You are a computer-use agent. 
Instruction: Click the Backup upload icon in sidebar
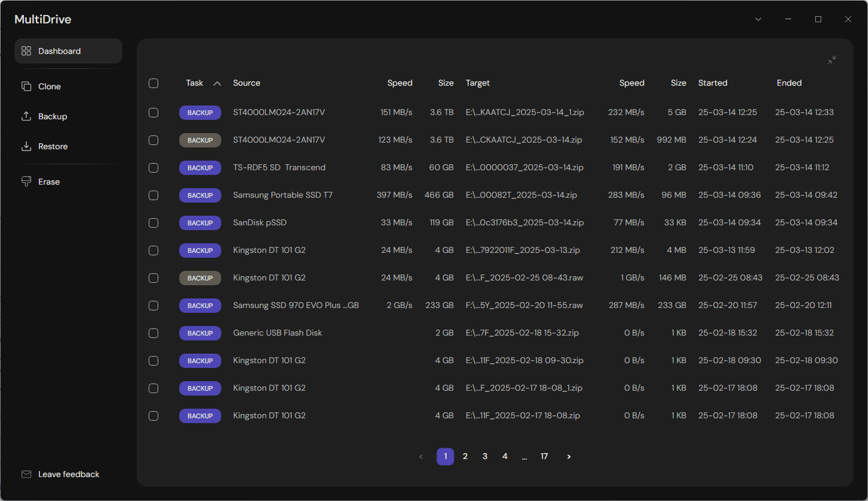point(26,116)
